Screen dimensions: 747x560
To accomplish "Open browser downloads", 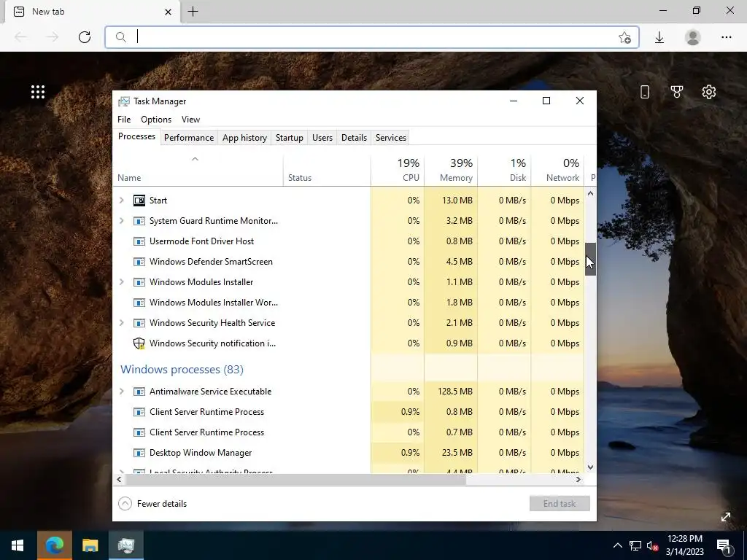I will tap(659, 37).
